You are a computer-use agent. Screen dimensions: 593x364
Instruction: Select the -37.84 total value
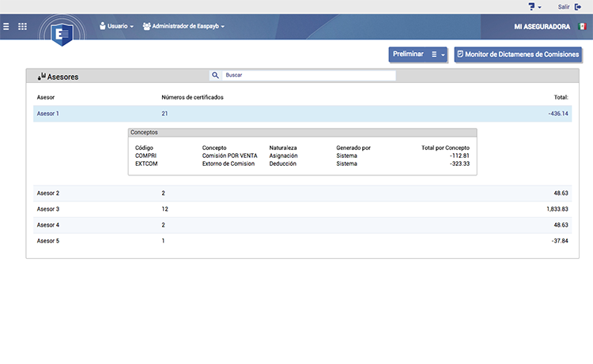pyautogui.click(x=560, y=241)
